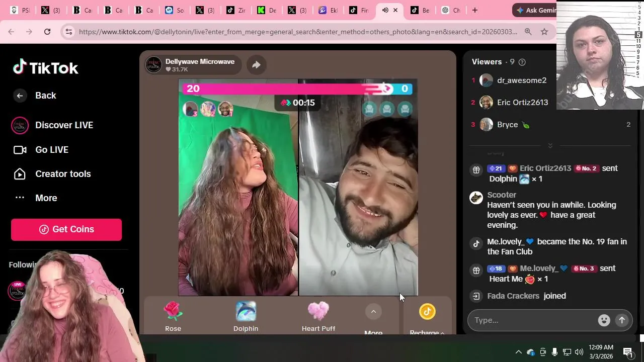The image size is (644, 362).
Task: Click the Fada Crackers username in chat
Action: [x=513, y=296]
